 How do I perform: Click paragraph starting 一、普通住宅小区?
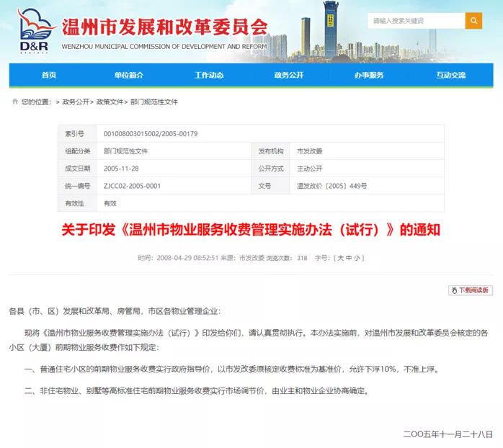(x=232, y=369)
